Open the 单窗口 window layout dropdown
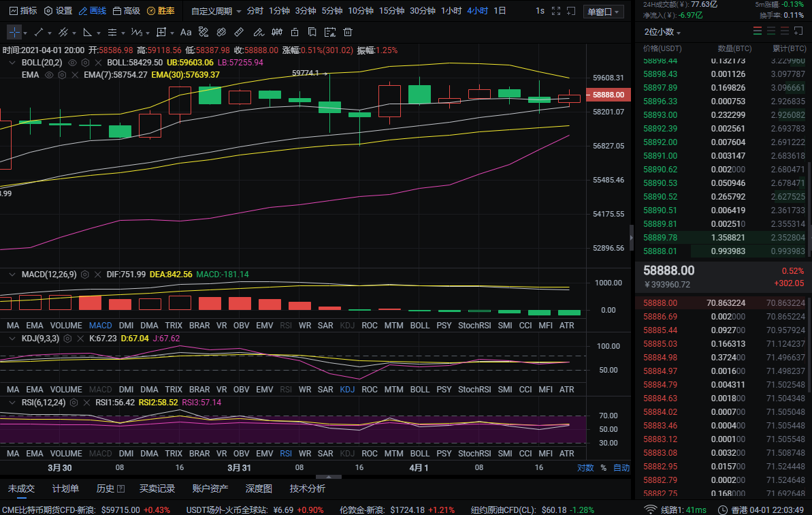Screen dimensions: 812x515 coord(604,12)
